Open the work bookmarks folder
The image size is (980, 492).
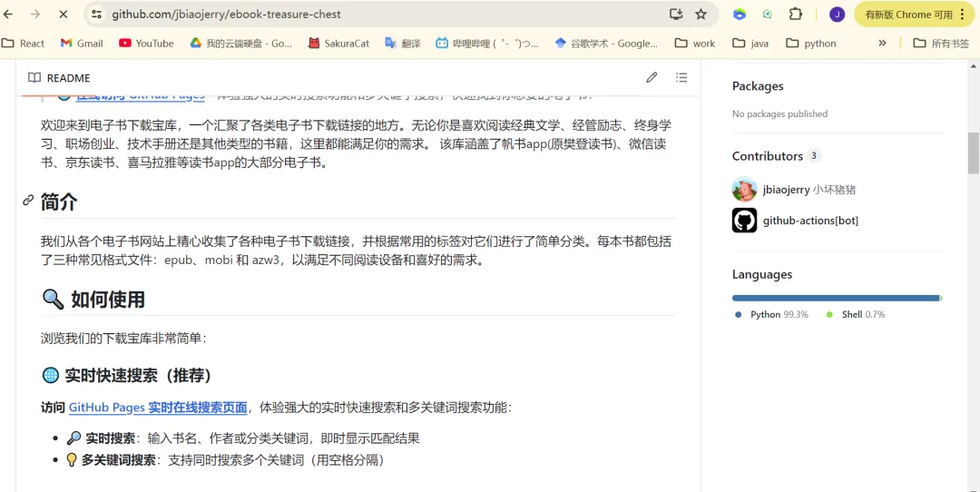695,44
